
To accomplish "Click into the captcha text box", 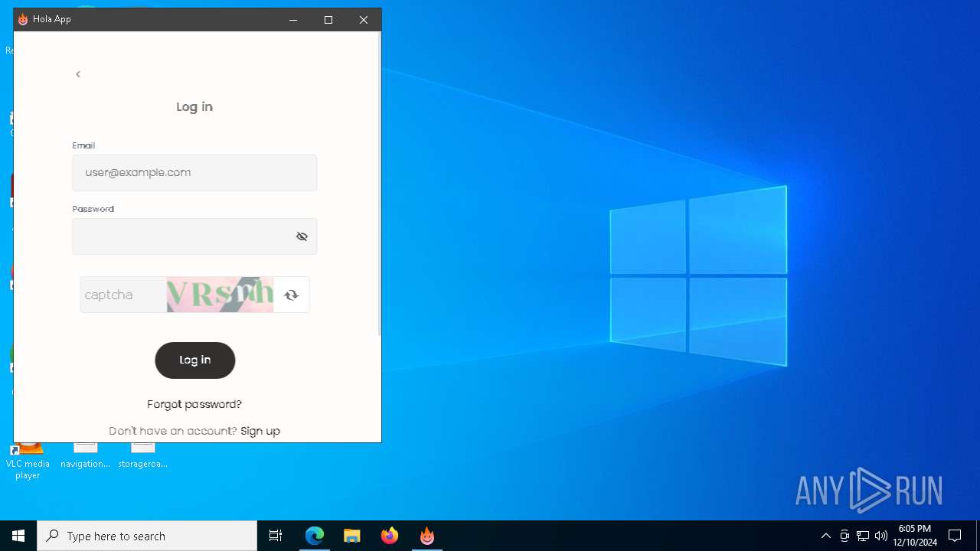I will click(123, 295).
